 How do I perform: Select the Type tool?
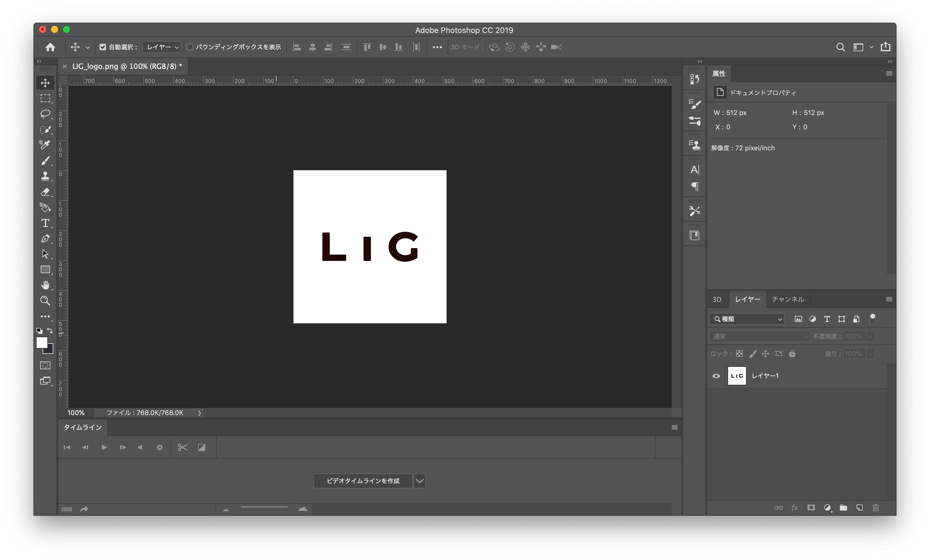[x=45, y=223]
